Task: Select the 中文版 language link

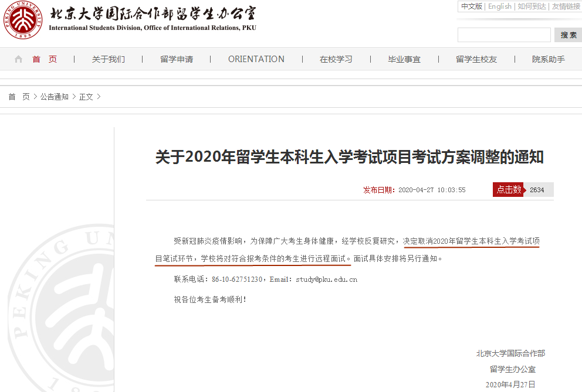Action: click(472, 6)
